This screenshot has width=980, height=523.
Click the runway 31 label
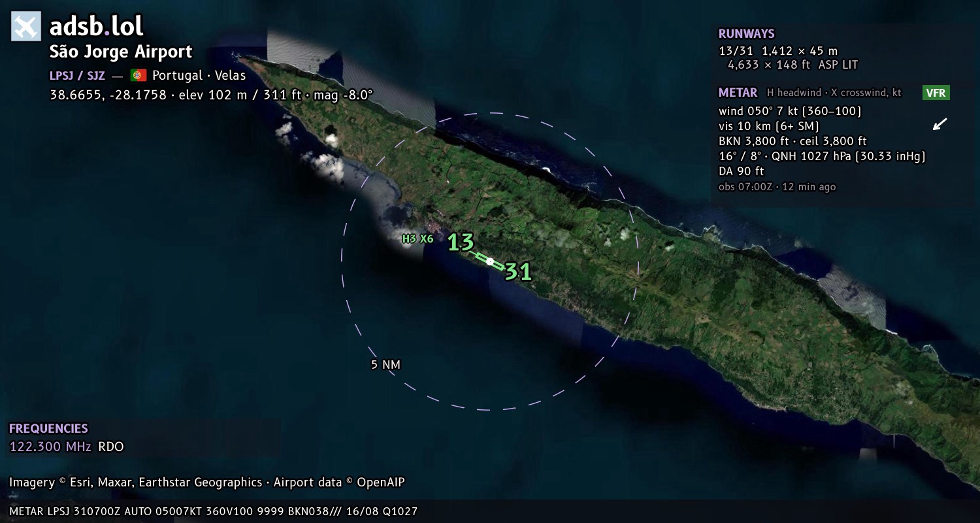pyautogui.click(x=519, y=272)
